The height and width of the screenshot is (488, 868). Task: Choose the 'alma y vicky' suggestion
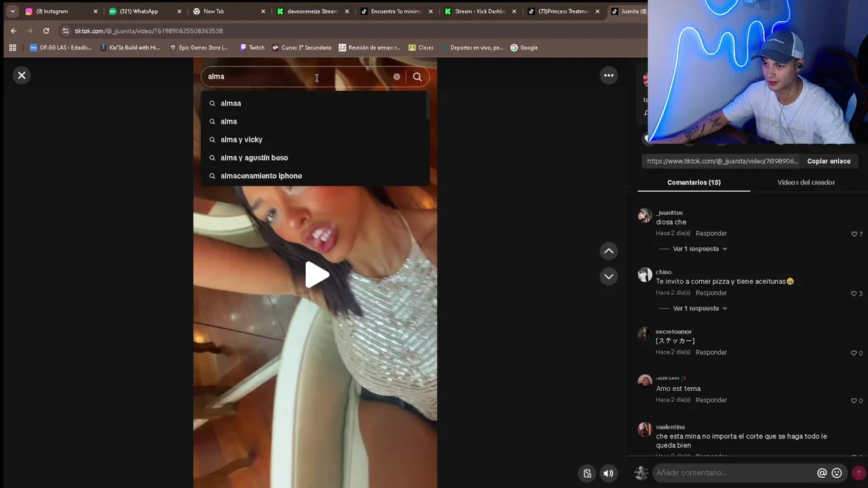pos(315,140)
